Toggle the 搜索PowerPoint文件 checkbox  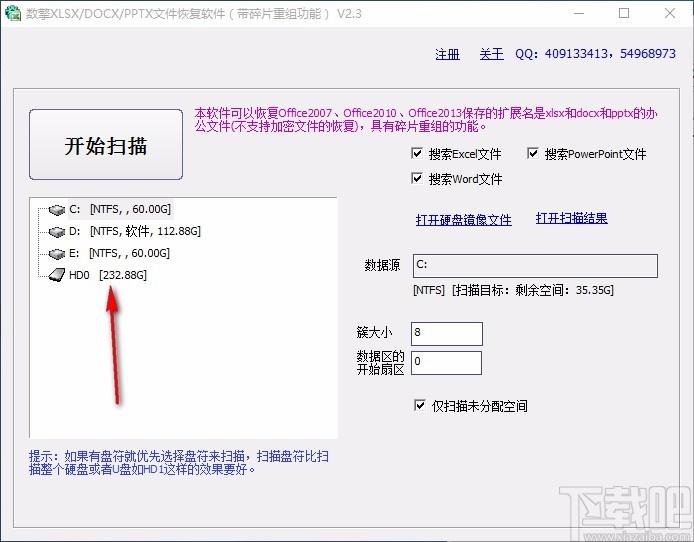[x=533, y=154]
